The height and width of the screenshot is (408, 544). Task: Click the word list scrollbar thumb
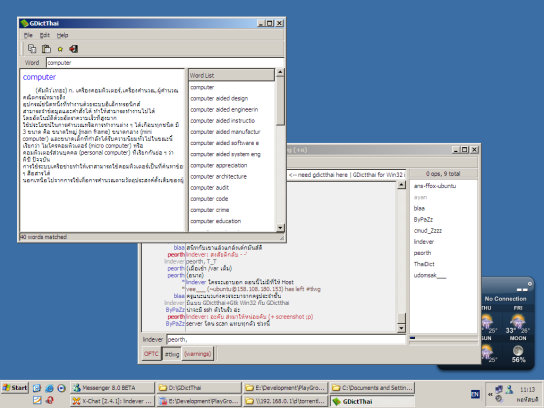pyautogui.click(x=280, y=101)
